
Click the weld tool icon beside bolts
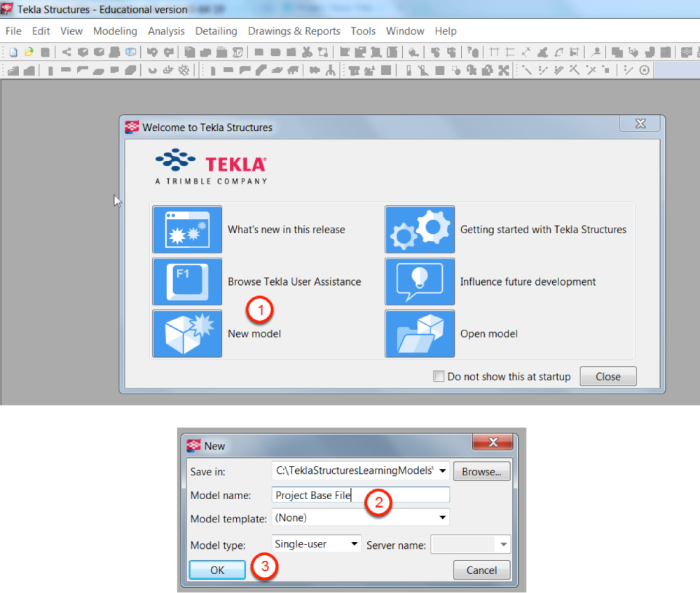pyautogui.click(x=330, y=70)
